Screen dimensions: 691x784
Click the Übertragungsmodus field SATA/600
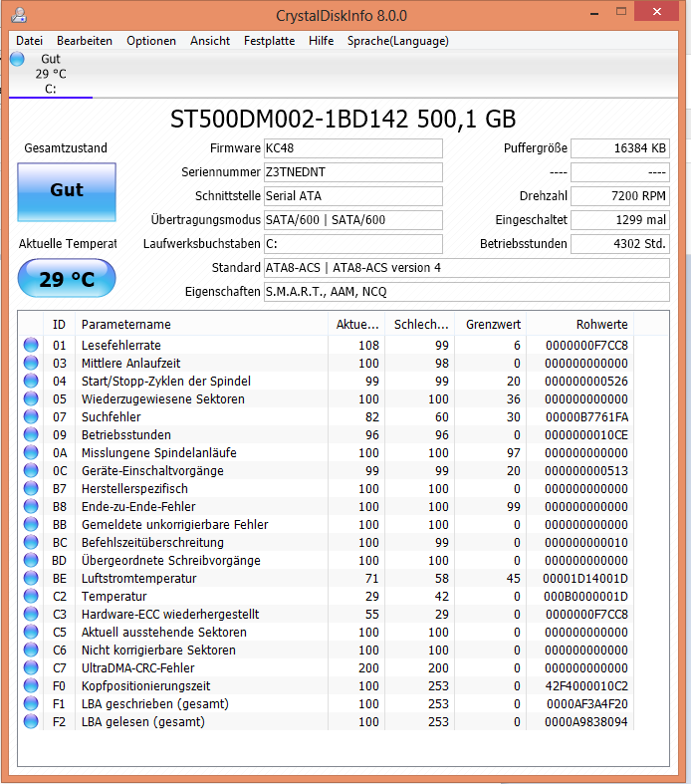coord(353,220)
